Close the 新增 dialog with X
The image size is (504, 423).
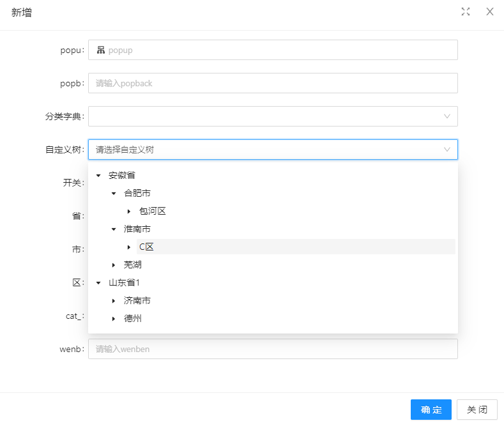pyautogui.click(x=489, y=12)
